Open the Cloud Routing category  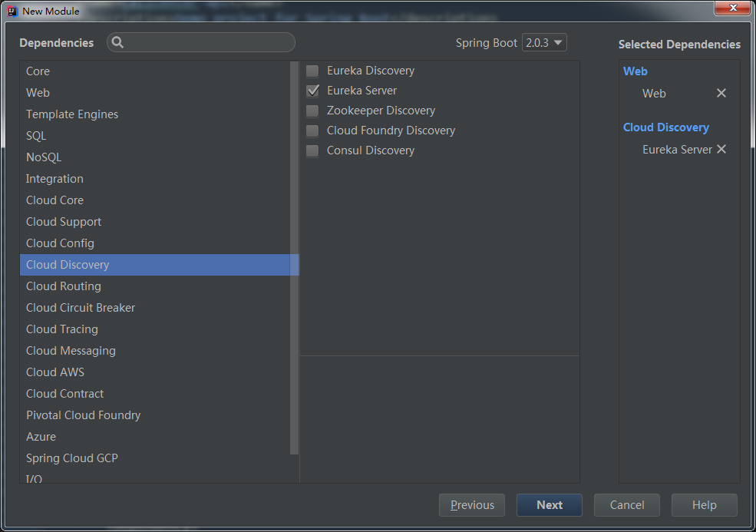pyautogui.click(x=155, y=286)
